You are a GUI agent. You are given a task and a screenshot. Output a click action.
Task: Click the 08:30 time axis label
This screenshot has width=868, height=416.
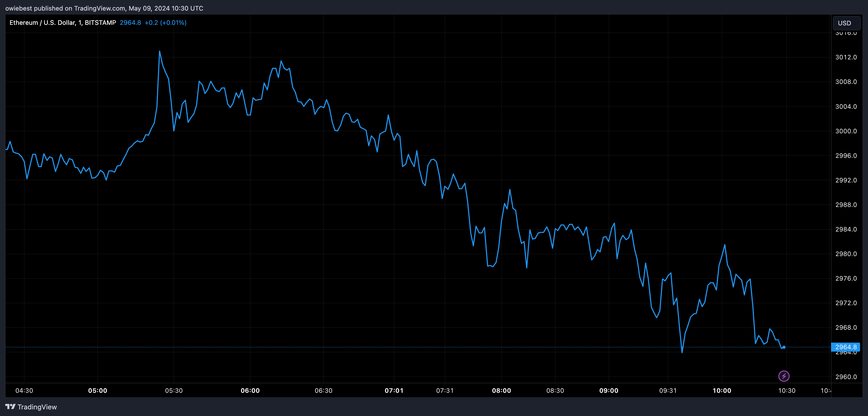click(555, 390)
